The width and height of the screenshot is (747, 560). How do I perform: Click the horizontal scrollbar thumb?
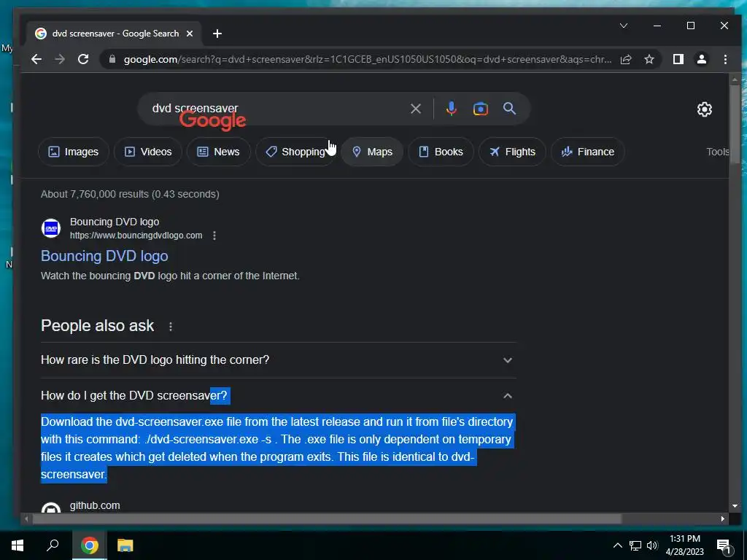coord(326,518)
